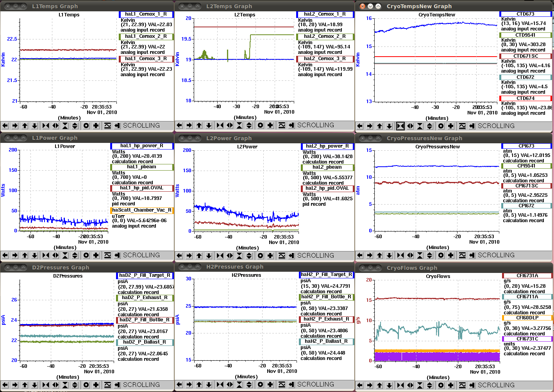This screenshot has height=392, width=554.
Task: Select haL2_Cernox_2_R legend curve
Action: pyautogui.click(x=325, y=36)
